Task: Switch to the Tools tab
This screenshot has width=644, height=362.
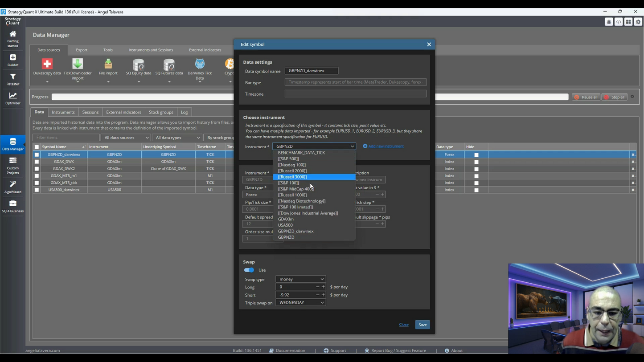Action: [x=108, y=50]
